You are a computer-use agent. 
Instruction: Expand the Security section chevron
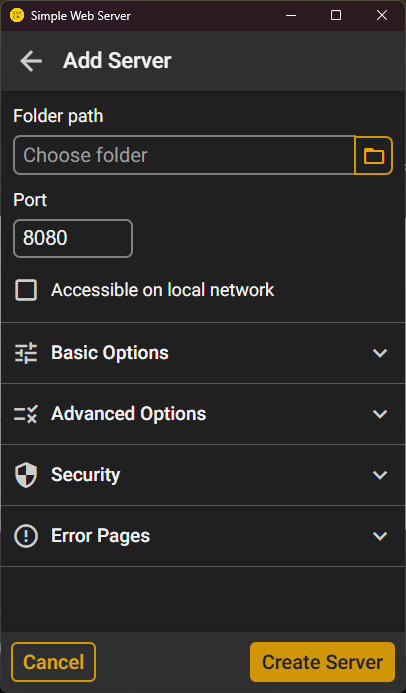pos(380,475)
